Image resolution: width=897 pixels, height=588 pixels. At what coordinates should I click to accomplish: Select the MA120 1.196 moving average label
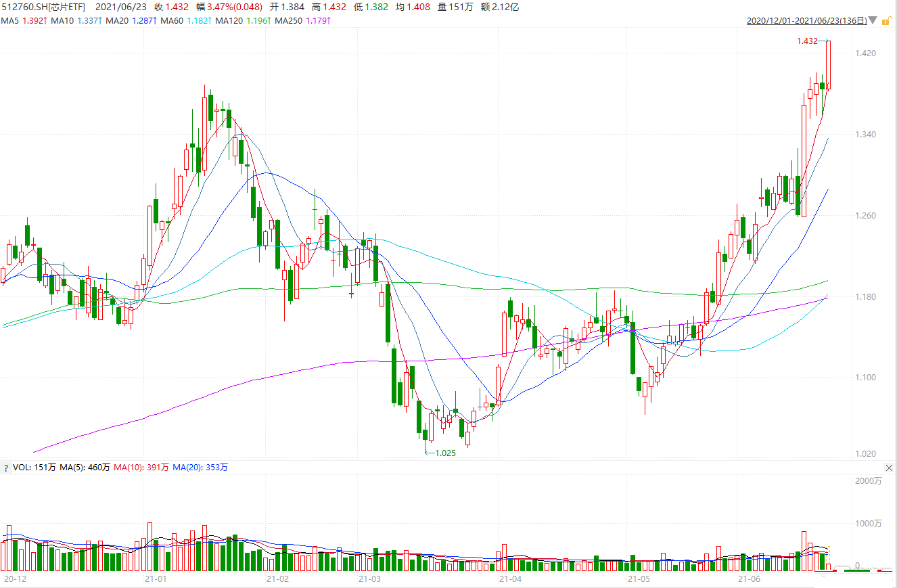(242, 21)
